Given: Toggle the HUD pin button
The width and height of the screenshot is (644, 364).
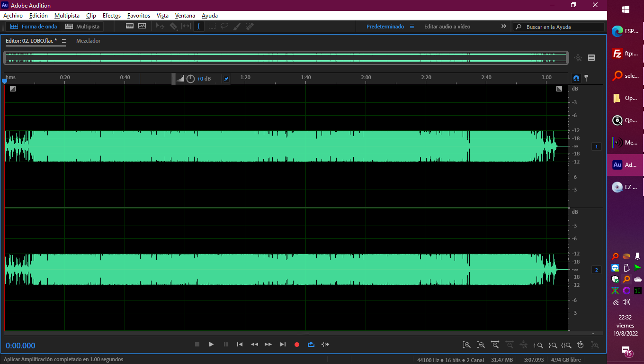Looking at the screenshot, I should click(x=226, y=79).
